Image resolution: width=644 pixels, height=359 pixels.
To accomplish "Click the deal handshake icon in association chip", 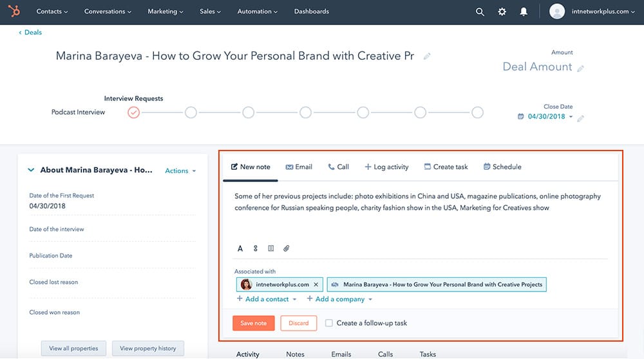I will tap(335, 284).
